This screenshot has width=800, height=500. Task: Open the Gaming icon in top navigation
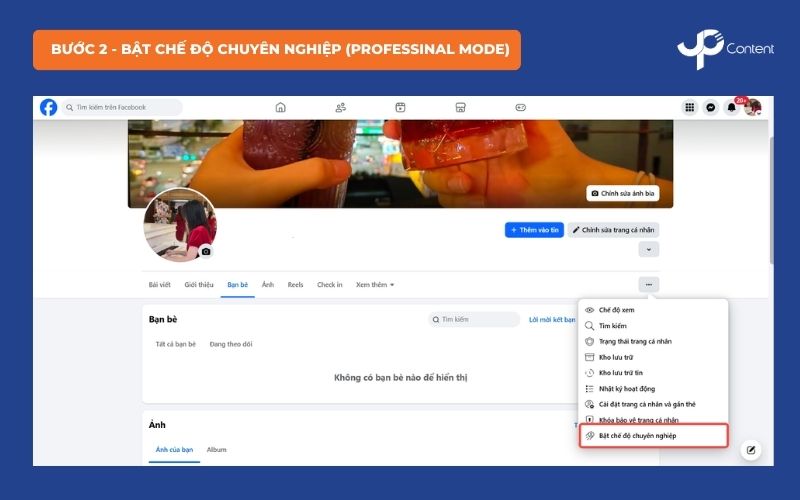point(520,107)
